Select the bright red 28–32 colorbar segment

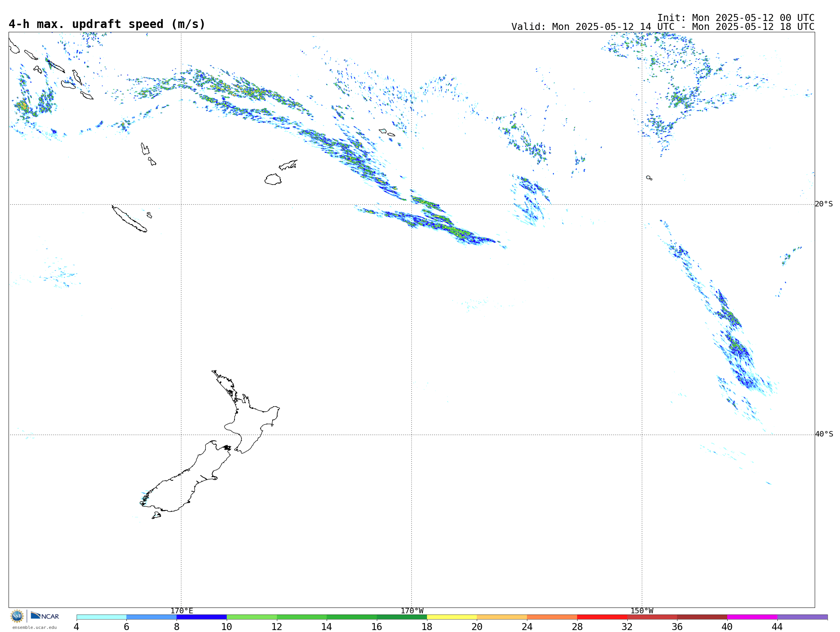602,617
